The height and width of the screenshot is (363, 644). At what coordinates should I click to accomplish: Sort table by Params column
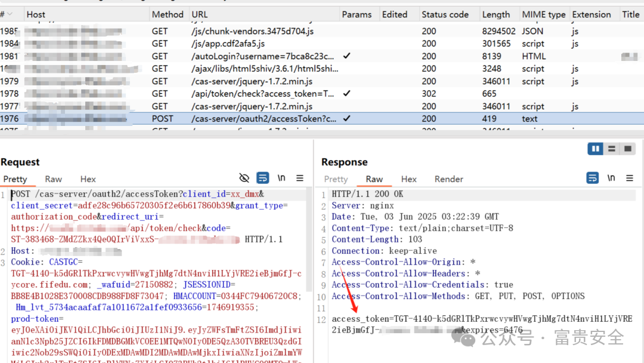(357, 14)
